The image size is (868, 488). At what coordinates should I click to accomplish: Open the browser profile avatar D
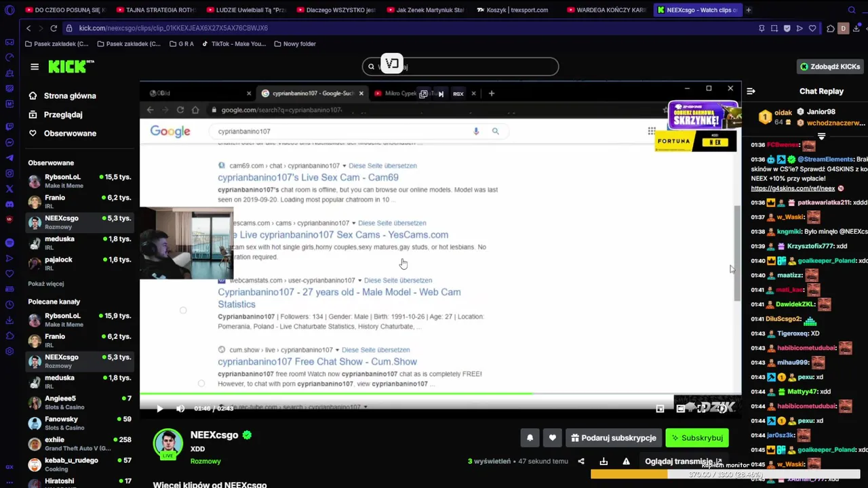(844, 28)
